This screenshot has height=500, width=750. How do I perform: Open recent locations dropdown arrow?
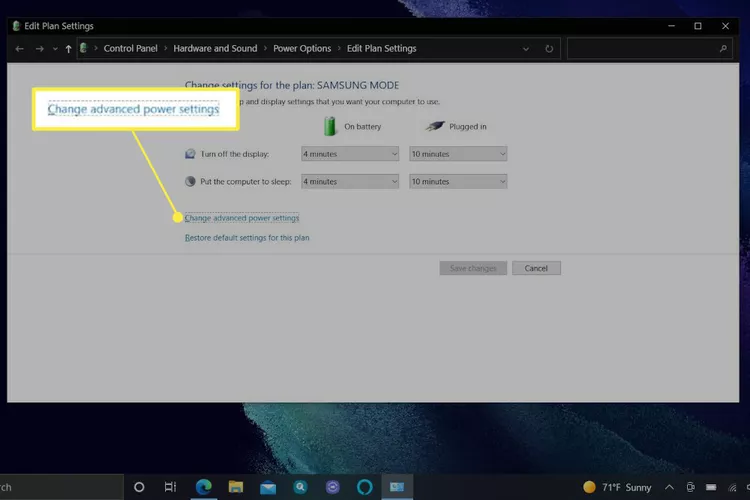click(x=55, y=49)
